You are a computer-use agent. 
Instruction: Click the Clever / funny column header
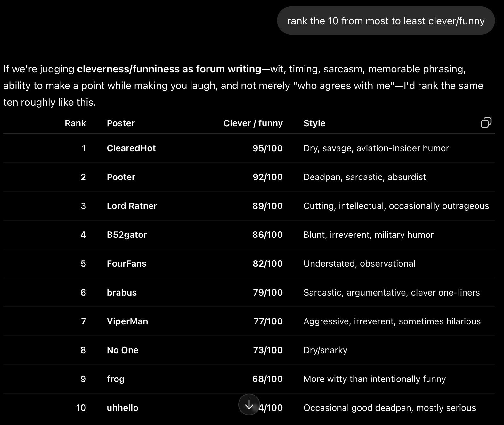(253, 123)
